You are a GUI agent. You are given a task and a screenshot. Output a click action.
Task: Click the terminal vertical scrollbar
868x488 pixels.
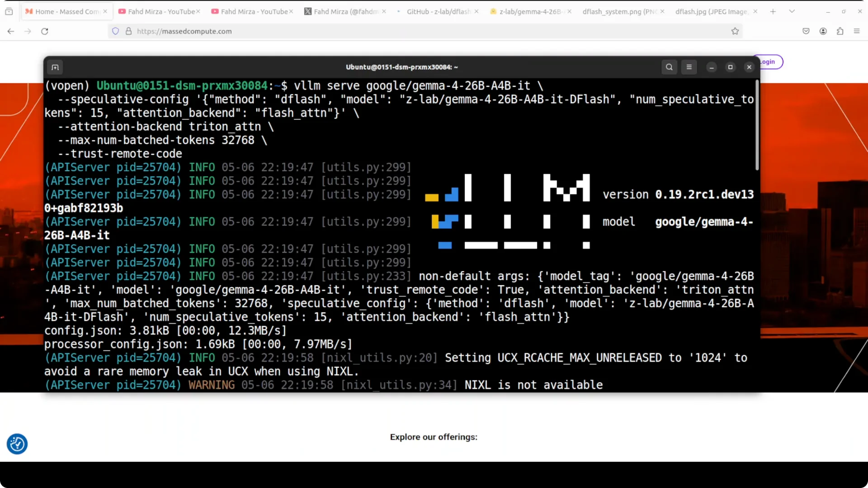[x=757, y=126]
